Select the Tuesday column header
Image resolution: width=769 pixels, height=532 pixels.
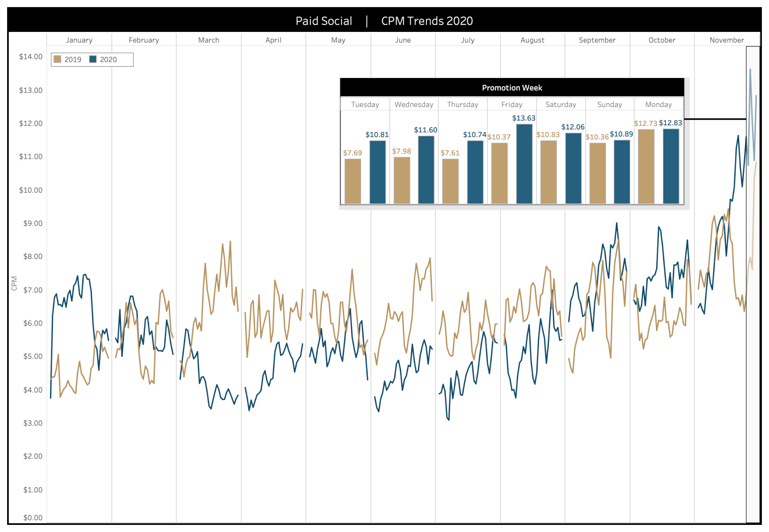(365, 104)
